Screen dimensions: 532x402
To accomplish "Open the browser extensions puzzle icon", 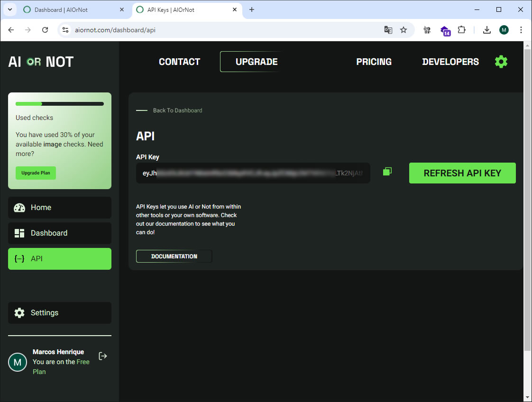I will pos(461,30).
